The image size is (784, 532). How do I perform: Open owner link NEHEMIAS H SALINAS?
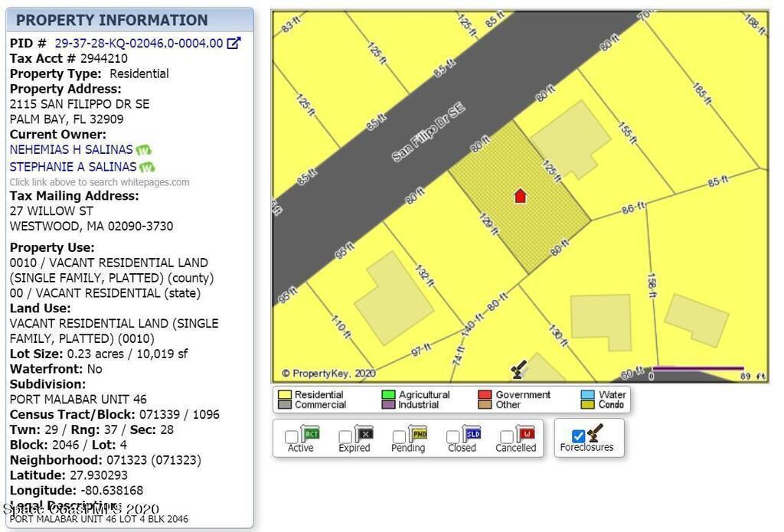(x=71, y=150)
